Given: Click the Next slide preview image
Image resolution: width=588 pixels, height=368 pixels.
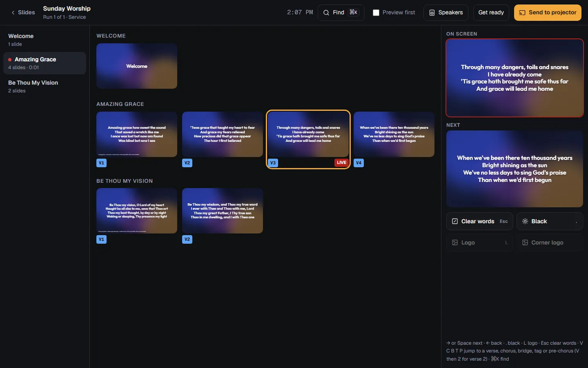Looking at the screenshot, I should click(514, 169).
